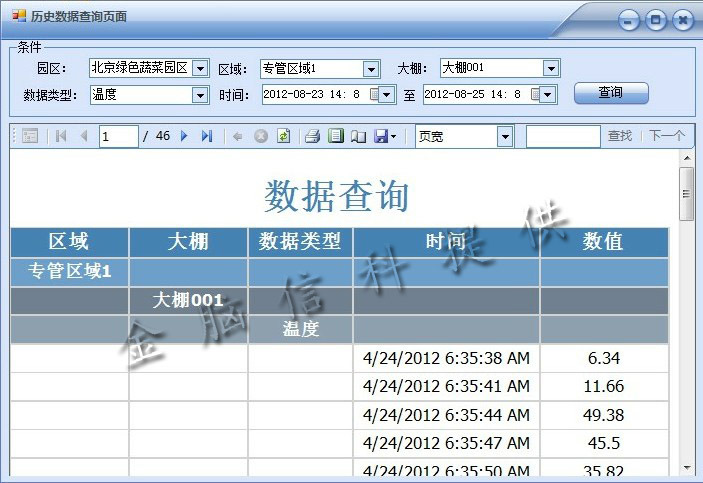Image resolution: width=703 pixels, height=483 pixels.
Task: Click the report's vertical scrollbar down arrow
Action: 686,467
